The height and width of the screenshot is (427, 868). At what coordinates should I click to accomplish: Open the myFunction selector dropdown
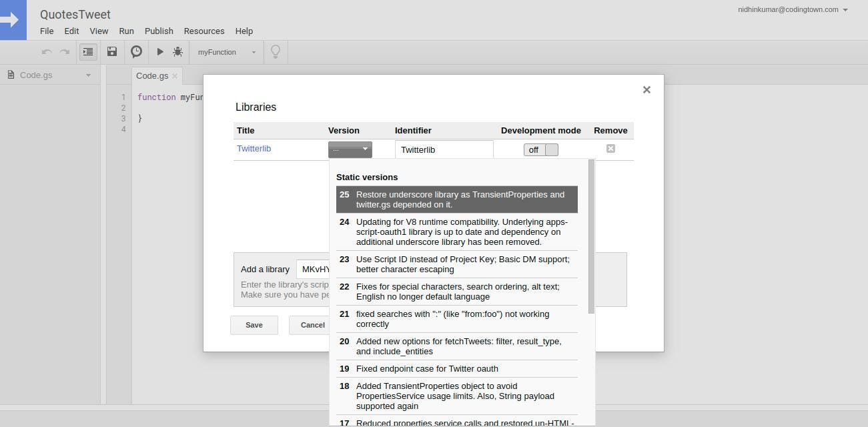click(x=227, y=52)
